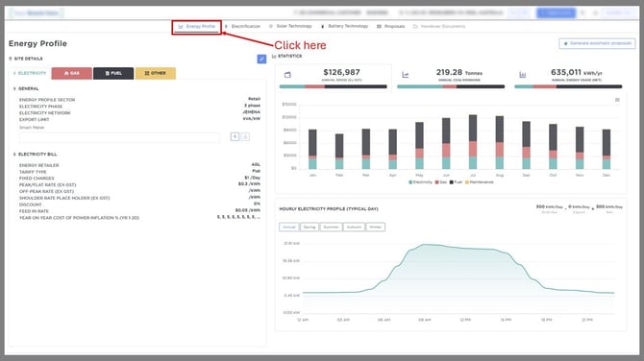Click Year on Year Cost of Power Inflation row
Screen dimensions: 644x361
coord(139,218)
